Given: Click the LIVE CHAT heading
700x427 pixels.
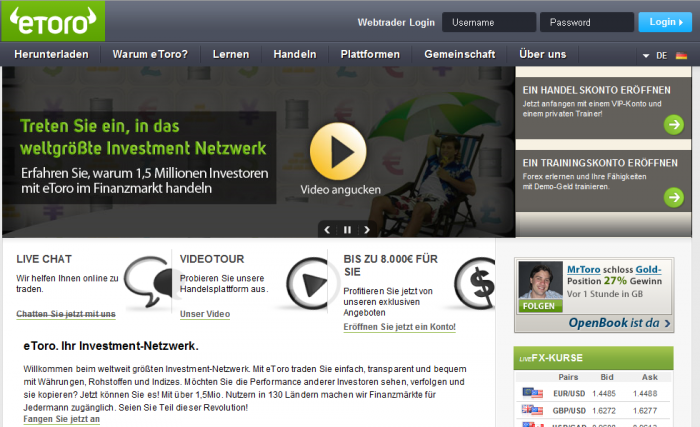Looking at the screenshot, I should (44, 259).
